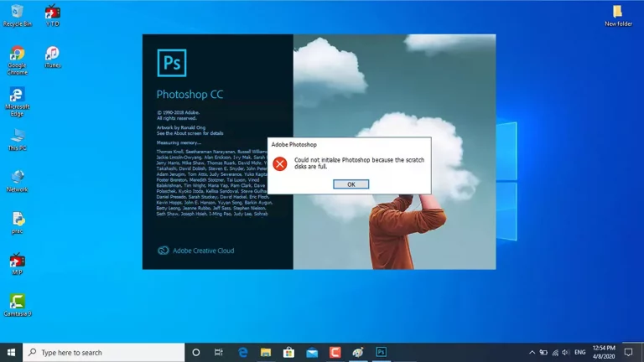Click the 'Adobe Creative Cloud' label text
644x362 pixels.
point(203,251)
